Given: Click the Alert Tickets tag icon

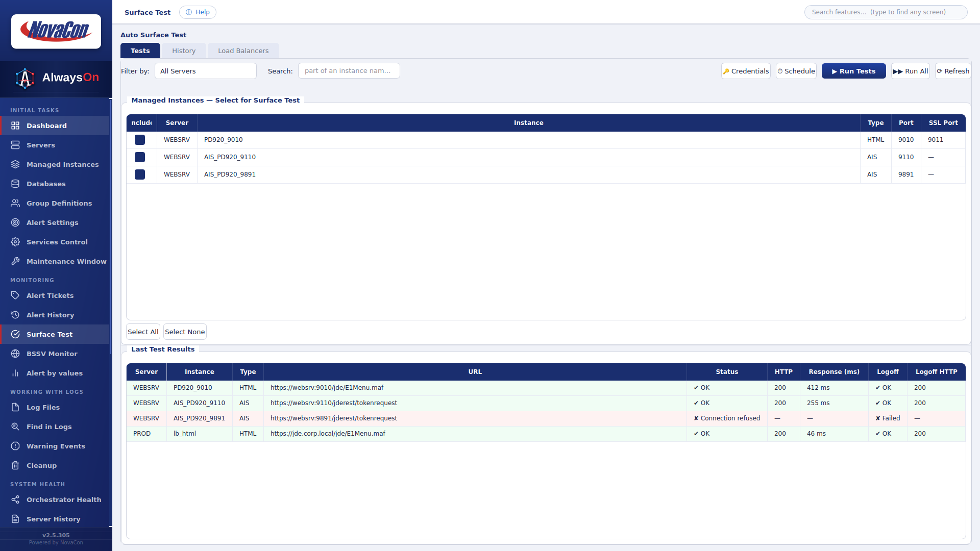Looking at the screenshot, I should click(15, 295).
